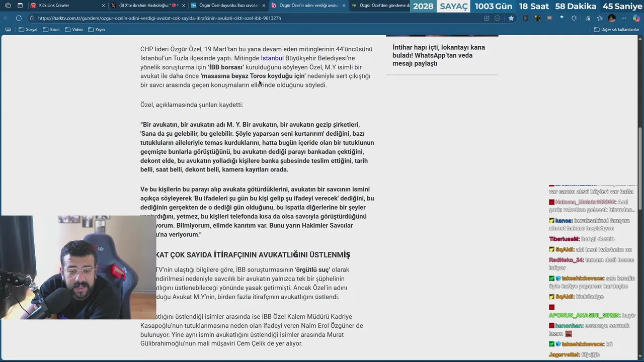Follow the İstanbul link in article
The width and height of the screenshot is (644, 362).
coord(272,58)
